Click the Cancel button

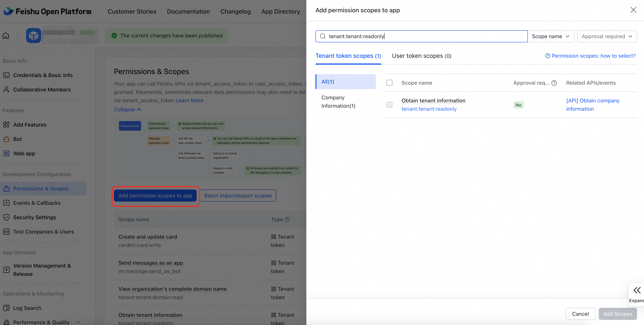coord(580,314)
